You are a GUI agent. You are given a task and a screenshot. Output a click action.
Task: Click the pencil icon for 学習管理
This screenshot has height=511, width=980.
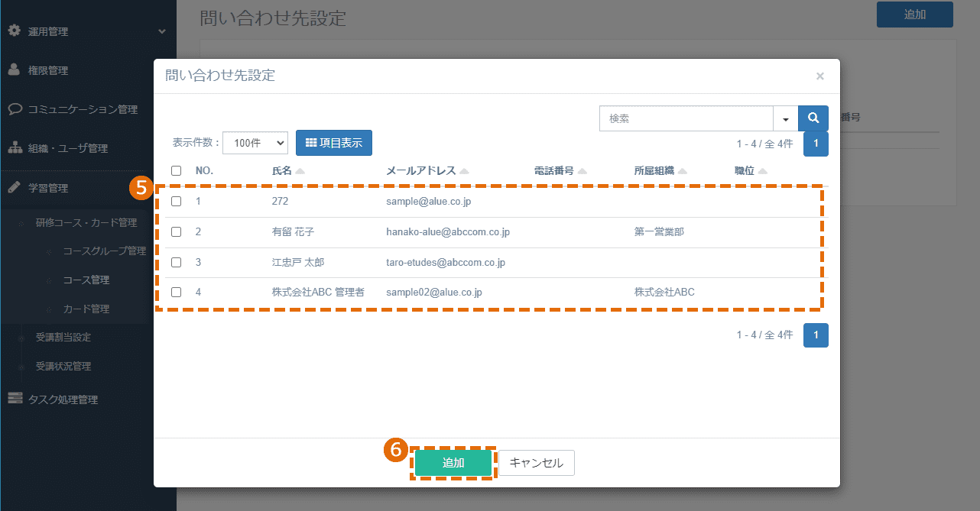click(14, 187)
